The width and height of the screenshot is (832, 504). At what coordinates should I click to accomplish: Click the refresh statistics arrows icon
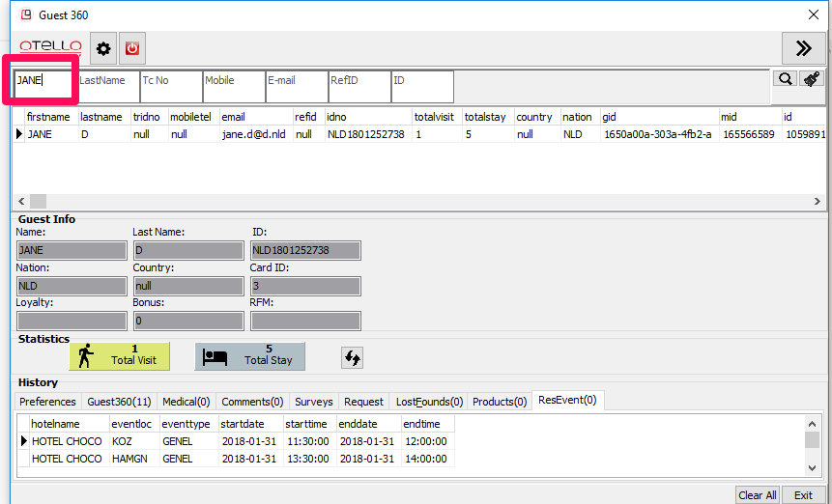pyautogui.click(x=352, y=358)
